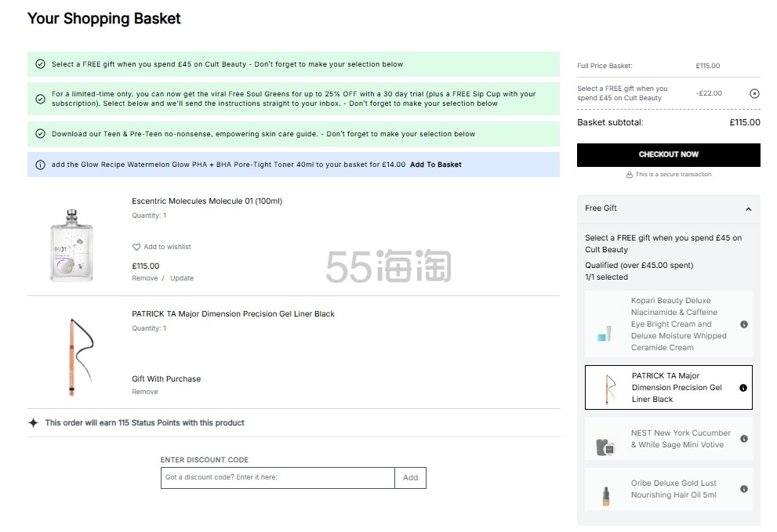Click info icon for PATRICK TA gift option
777x532 pixels.
tap(743, 388)
